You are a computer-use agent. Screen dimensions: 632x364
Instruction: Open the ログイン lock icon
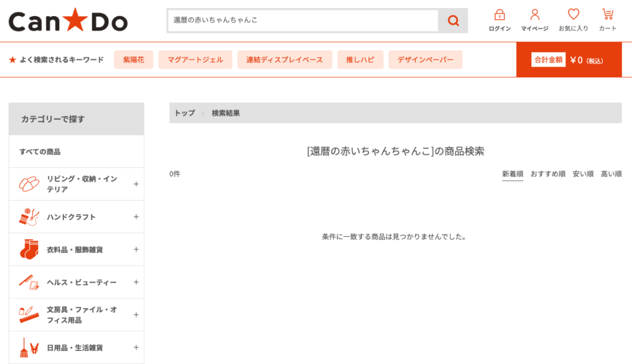(499, 15)
